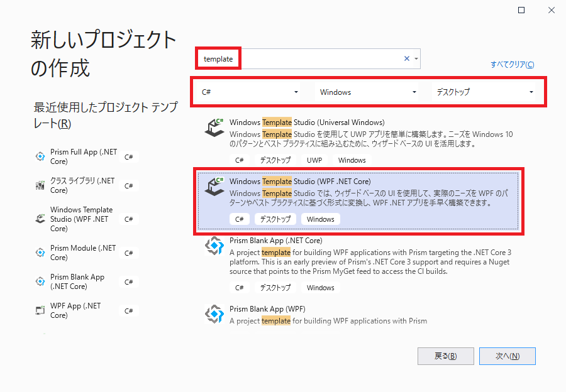Screen dimensions: 566x392
Task: Click C# label beside recent WPF App
Action: click(129, 310)
